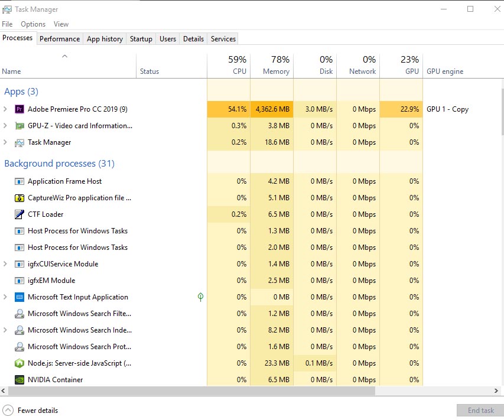Sort processes by CPU column

(229, 66)
